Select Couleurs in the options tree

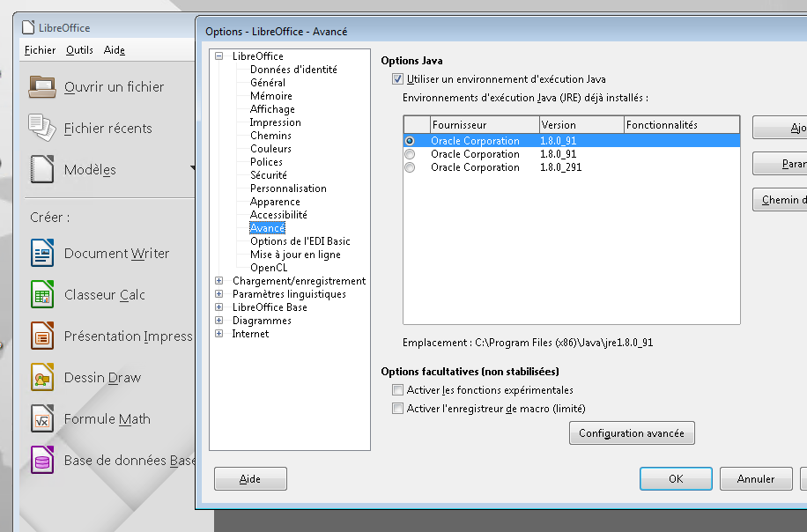270,149
